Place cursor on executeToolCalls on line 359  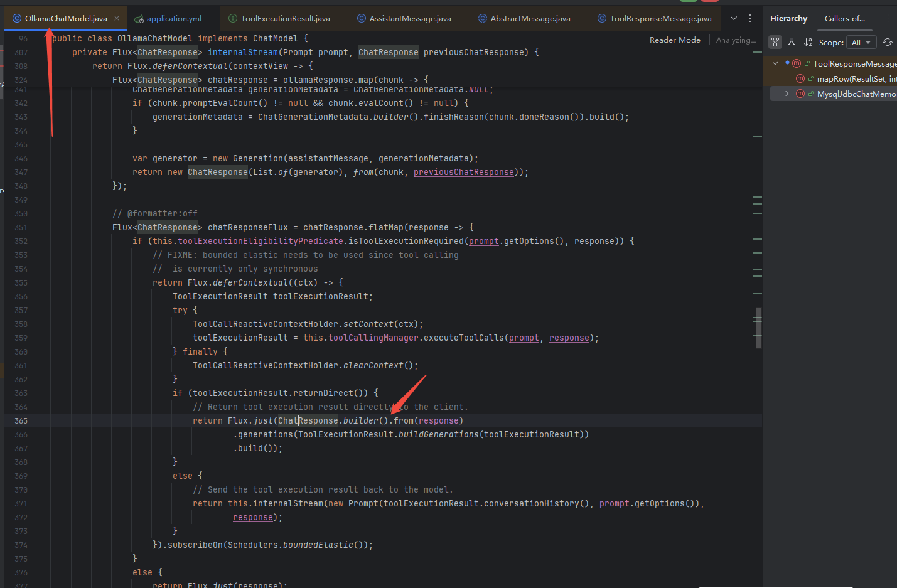(x=463, y=338)
